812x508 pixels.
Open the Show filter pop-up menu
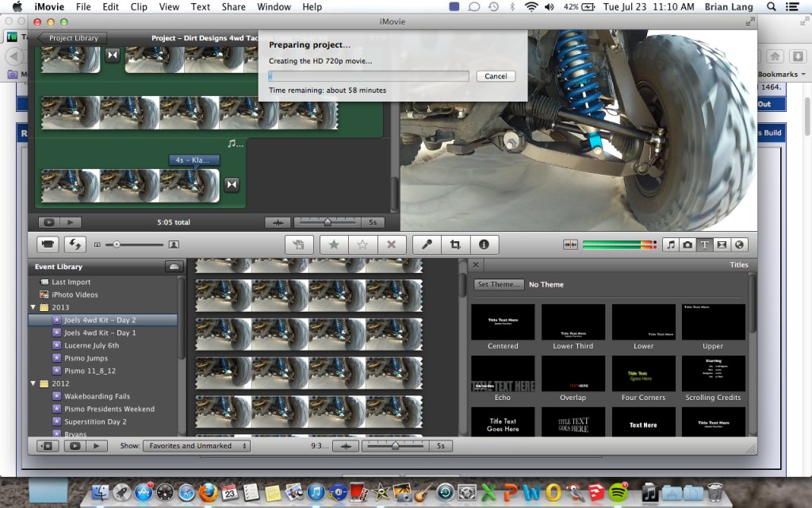[x=197, y=446]
